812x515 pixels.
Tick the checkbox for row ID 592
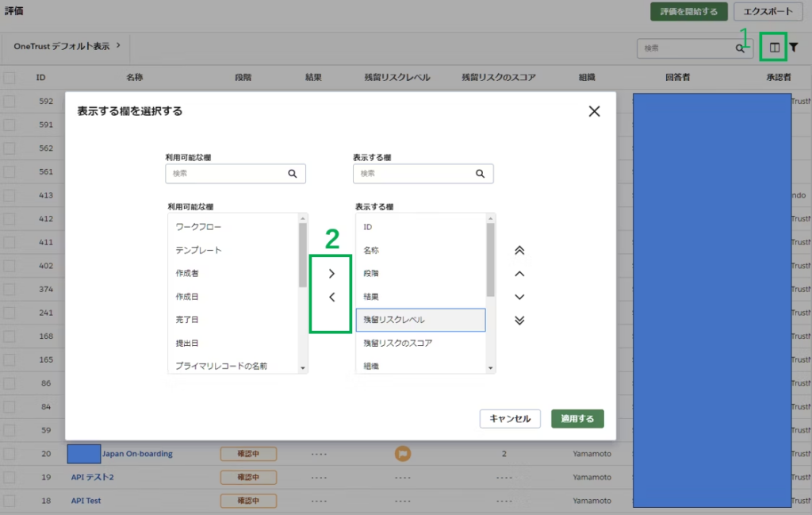(10, 102)
